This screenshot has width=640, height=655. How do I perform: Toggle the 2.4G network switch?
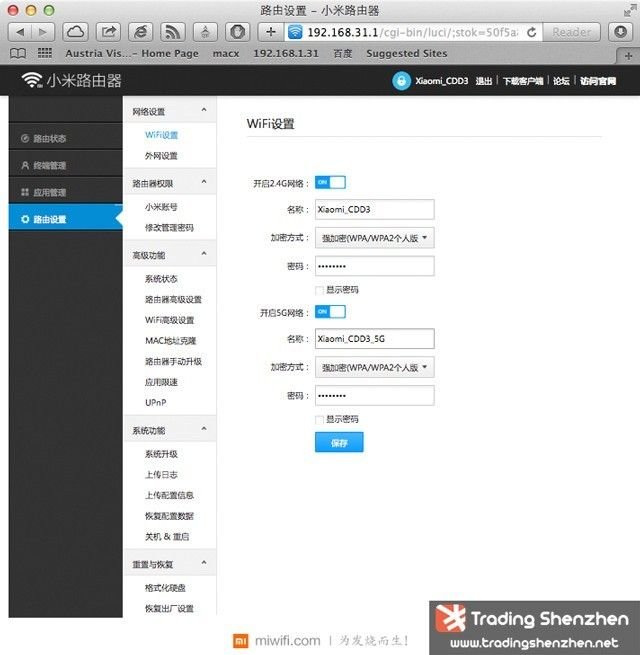click(330, 183)
